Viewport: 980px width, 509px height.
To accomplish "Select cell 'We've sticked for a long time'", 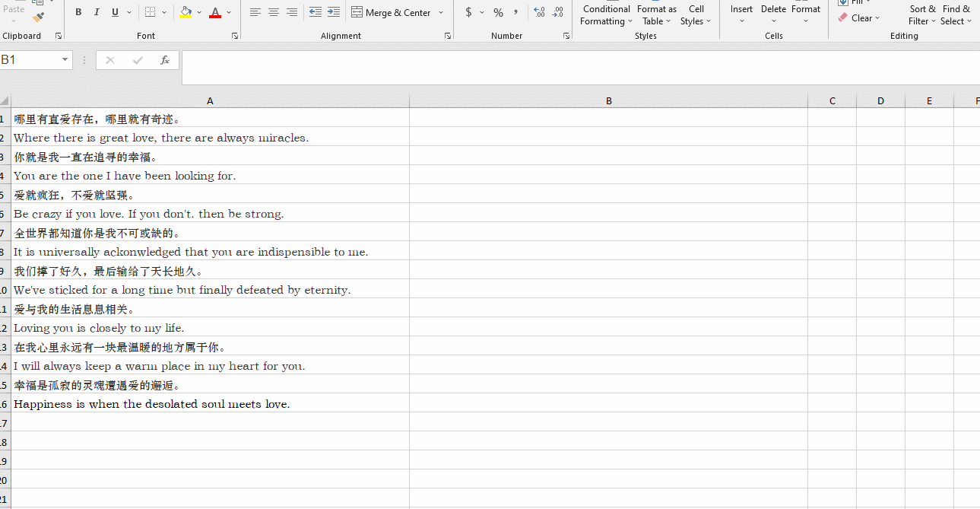I will (x=210, y=289).
